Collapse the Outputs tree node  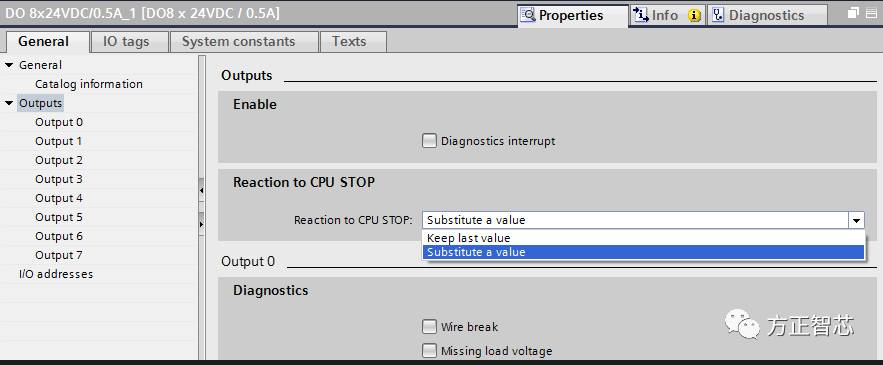[x=8, y=104]
